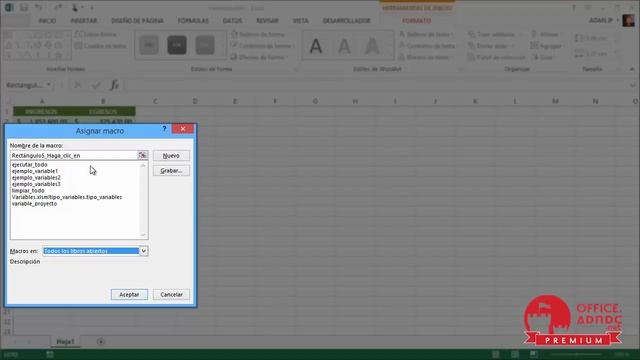This screenshot has width=640, height=360.
Task: Choose the third gray shape style swatch
Action: pos(204,45)
